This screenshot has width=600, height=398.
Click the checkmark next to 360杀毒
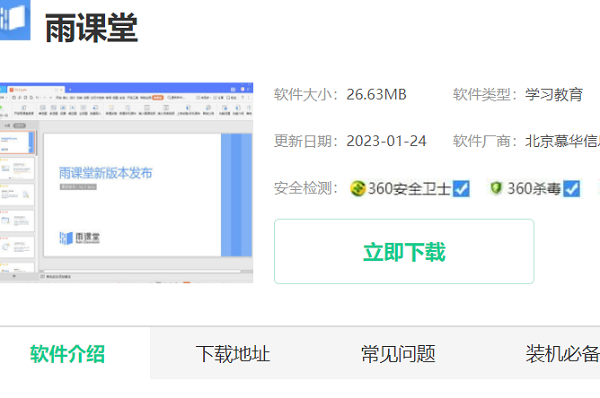pyautogui.click(x=572, y=189)
